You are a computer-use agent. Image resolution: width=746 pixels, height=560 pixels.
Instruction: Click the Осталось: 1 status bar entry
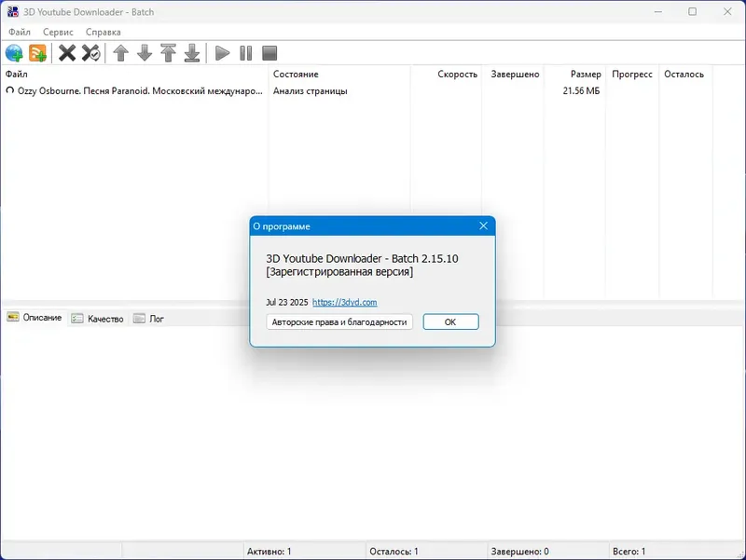(x=427, y=552)
